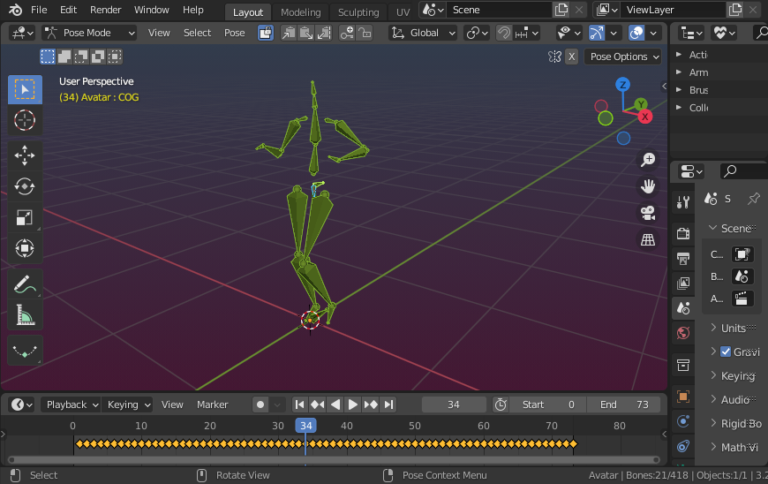The image size is (768, 484).
Task: Switch to the Sculpting workspace tab
Action: click(x=358, y=12)
